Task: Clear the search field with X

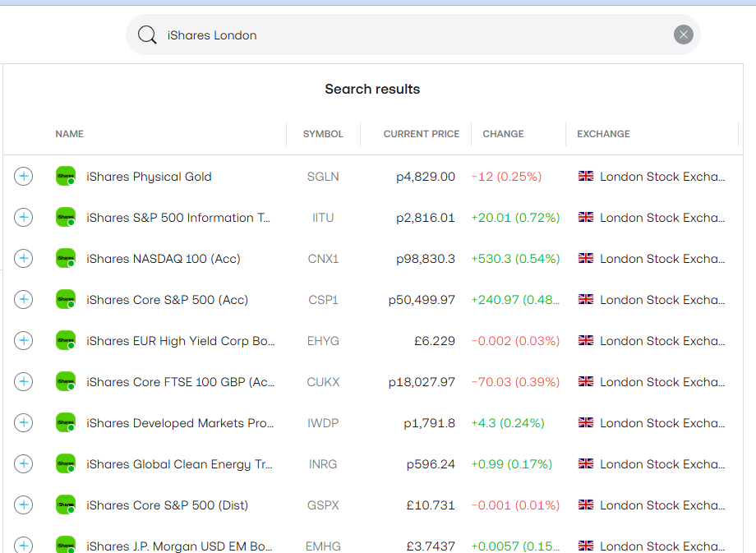Action: pos(683,35)
